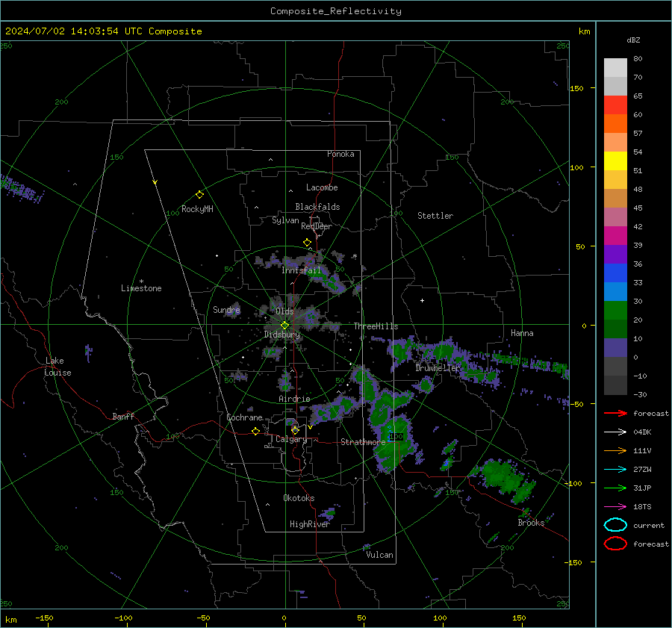Click the white cross marker near Stettler region

coord(422,300)
